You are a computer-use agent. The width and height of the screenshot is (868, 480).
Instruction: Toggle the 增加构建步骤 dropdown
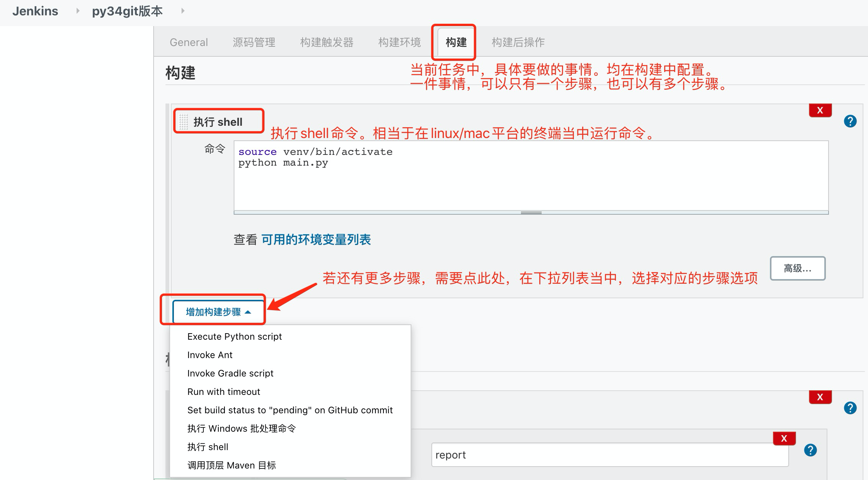218,312
